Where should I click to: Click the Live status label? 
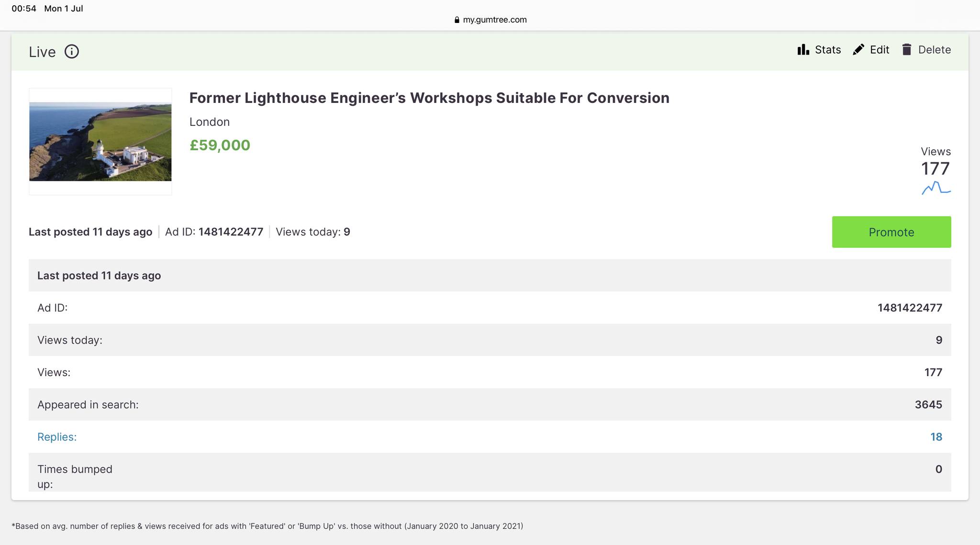coord(42,52)
